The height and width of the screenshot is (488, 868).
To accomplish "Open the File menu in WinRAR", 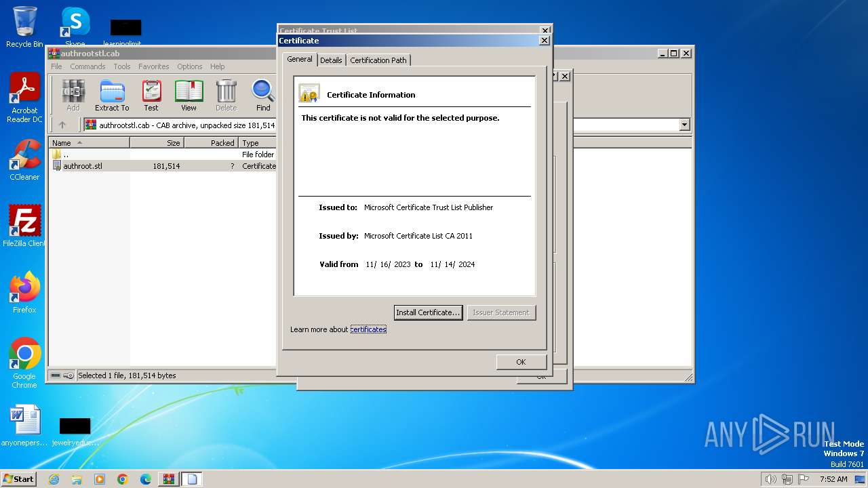I will [56, 66].
